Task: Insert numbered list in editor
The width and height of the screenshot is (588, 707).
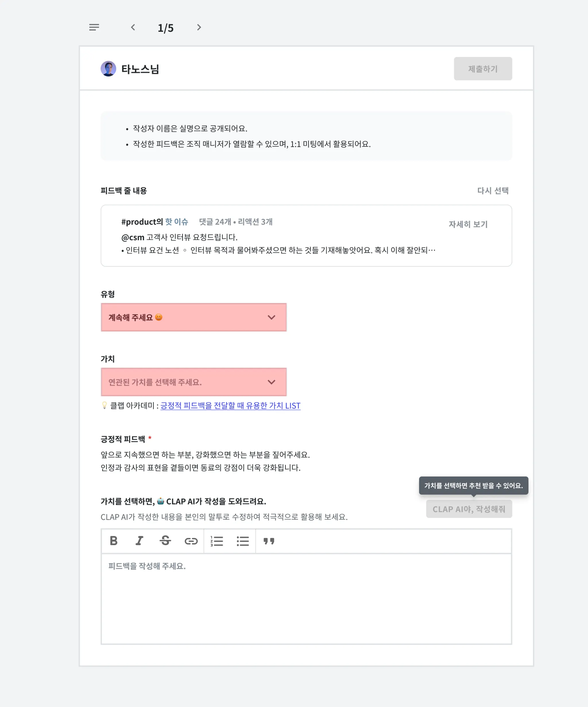Action: coord(217,541)
